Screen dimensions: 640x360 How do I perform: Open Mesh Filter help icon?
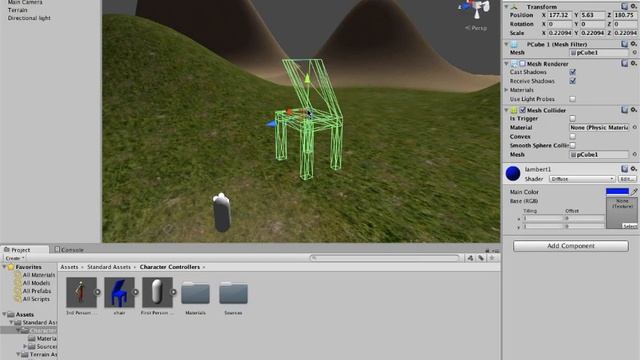click(x=624, y=44)
